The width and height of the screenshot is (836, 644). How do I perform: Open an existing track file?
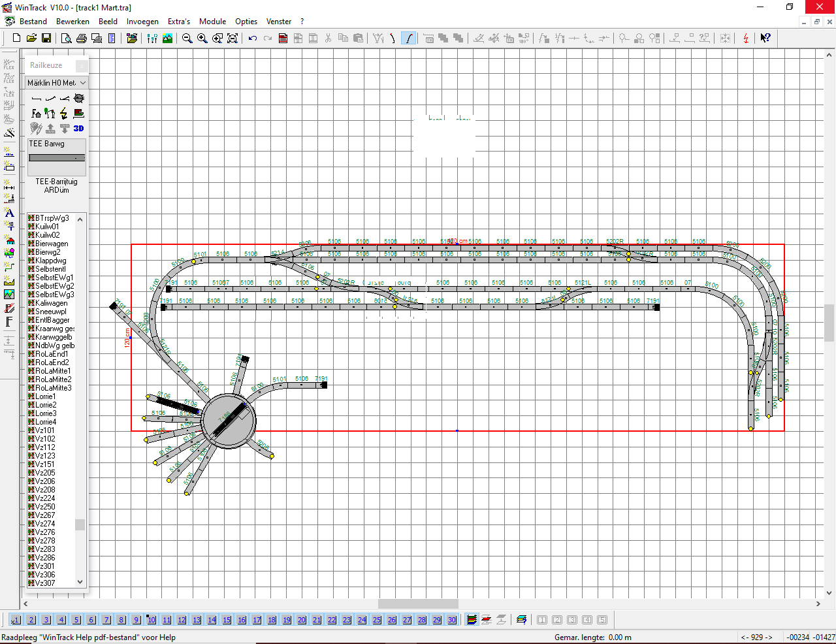click(x=31, y=39)
